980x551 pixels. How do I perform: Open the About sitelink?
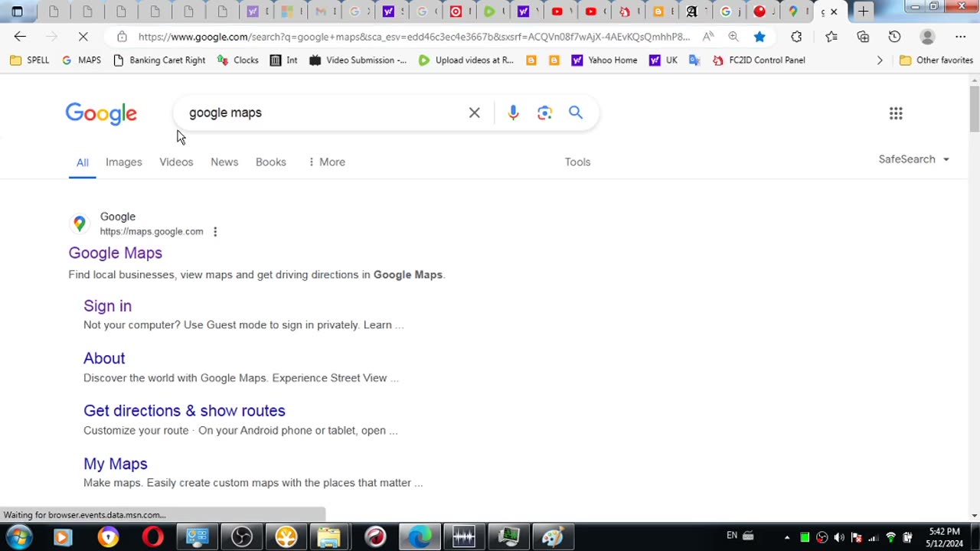pos(104,358)
